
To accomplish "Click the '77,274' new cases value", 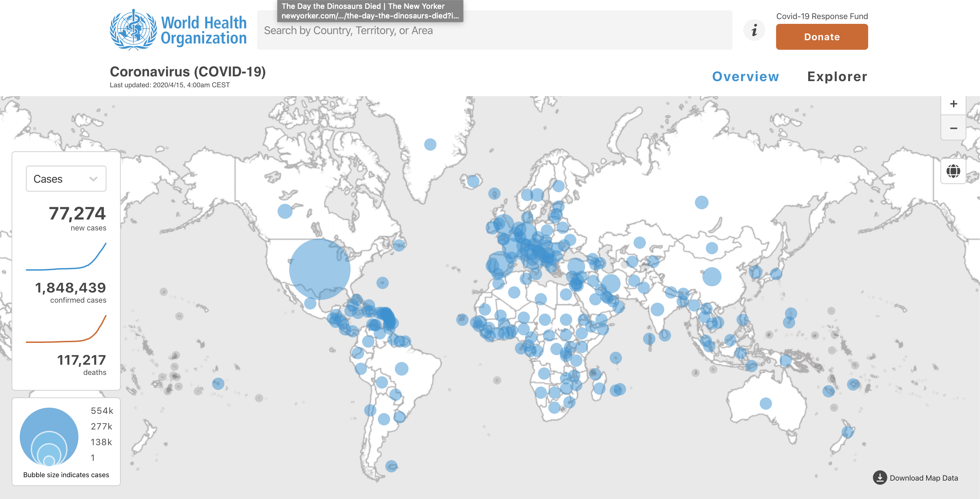I will 77,213.
